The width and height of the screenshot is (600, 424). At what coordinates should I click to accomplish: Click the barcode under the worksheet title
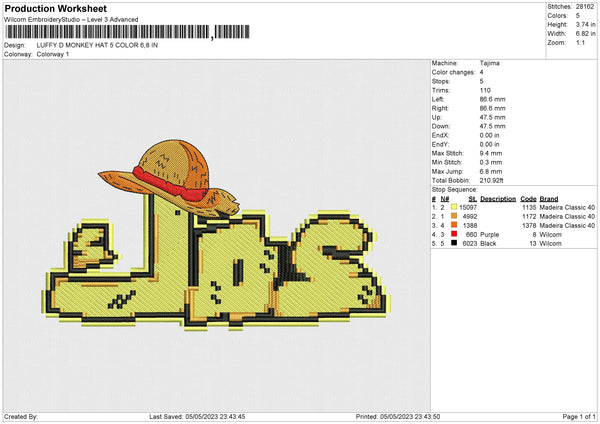pyautogui.click(x=127, y=32)
